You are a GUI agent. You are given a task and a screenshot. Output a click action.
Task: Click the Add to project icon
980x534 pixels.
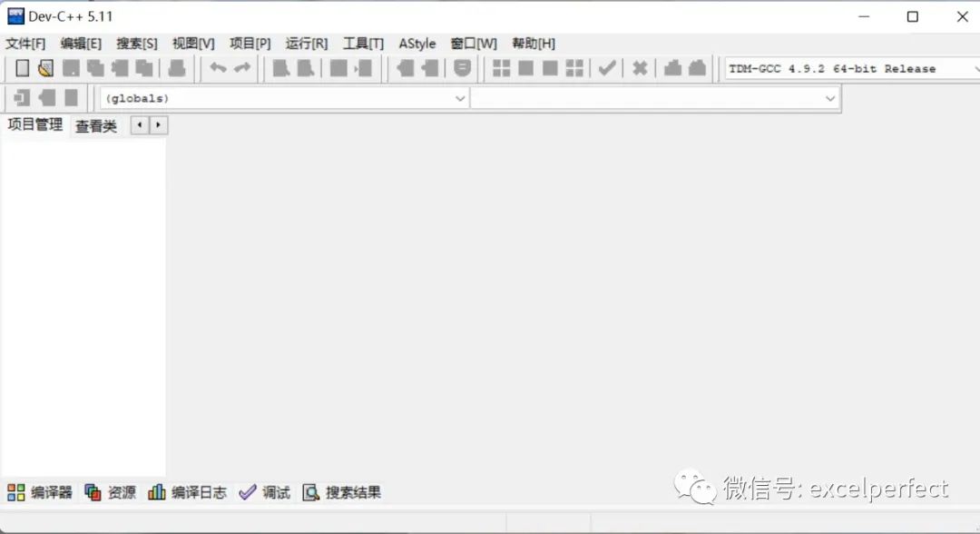click(405, 68)
